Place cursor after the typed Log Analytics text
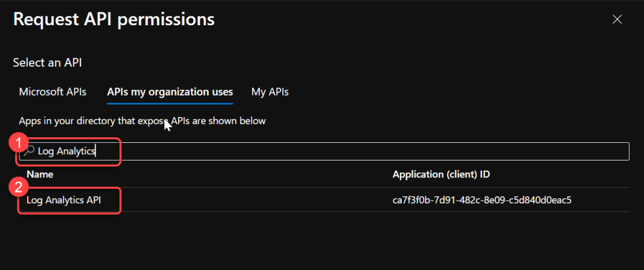This screenshot has width=644, height=270. pos(96,151)
